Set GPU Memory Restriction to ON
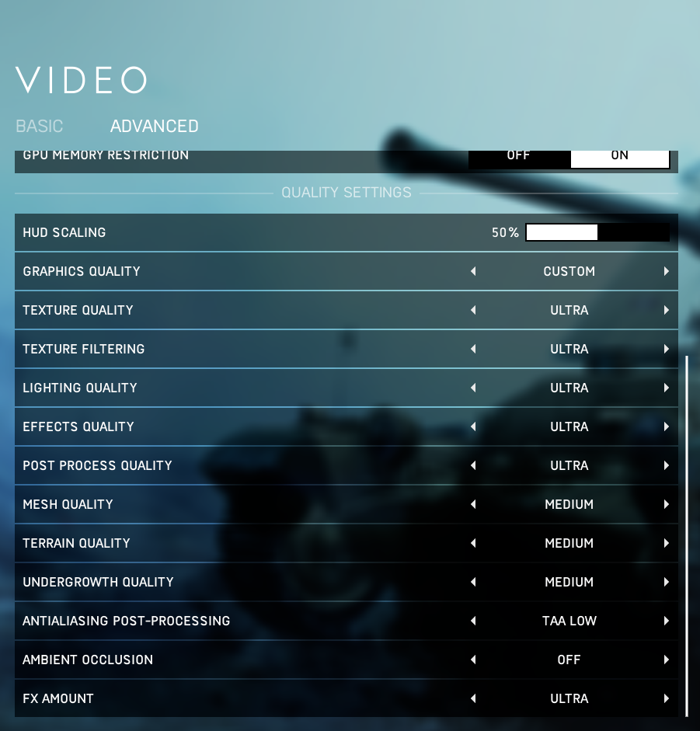The image size is (700, 731). pos(619,156)
